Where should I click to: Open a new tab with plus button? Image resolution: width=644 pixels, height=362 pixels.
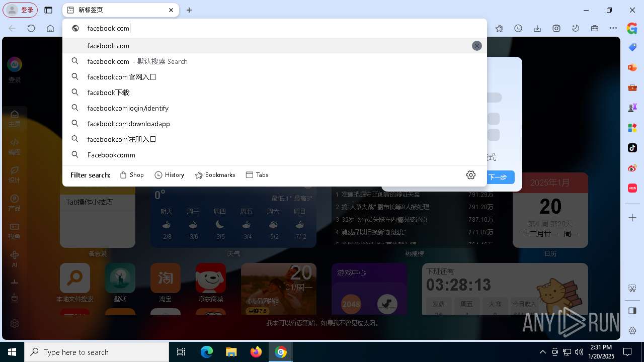189,10
